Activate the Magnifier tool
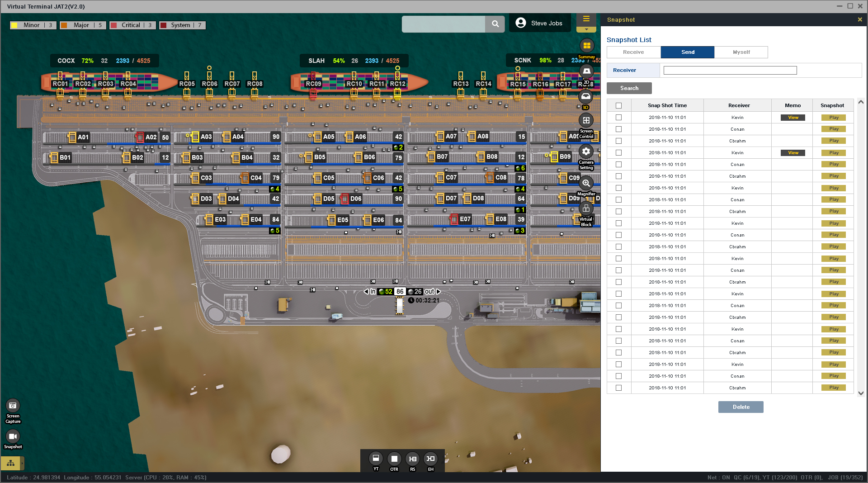The height and width of the screenshot is (483, 868). pyautogui.click(x=586, y=183)
